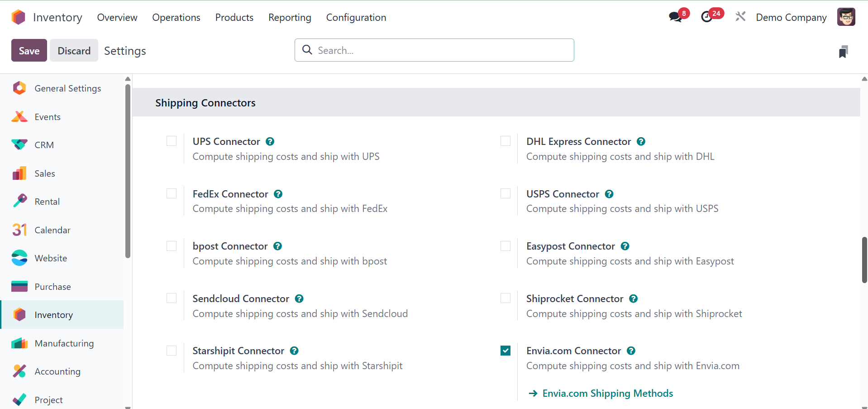The width and height of the screenshot is (868, 409).
Task: Click the CRM sidebar icon
Action: (19, 145)
